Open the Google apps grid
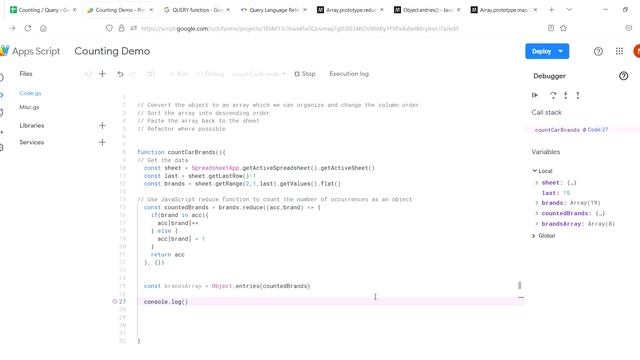The width and height of the screenshot is (640, 360). (x=619, y=51)
